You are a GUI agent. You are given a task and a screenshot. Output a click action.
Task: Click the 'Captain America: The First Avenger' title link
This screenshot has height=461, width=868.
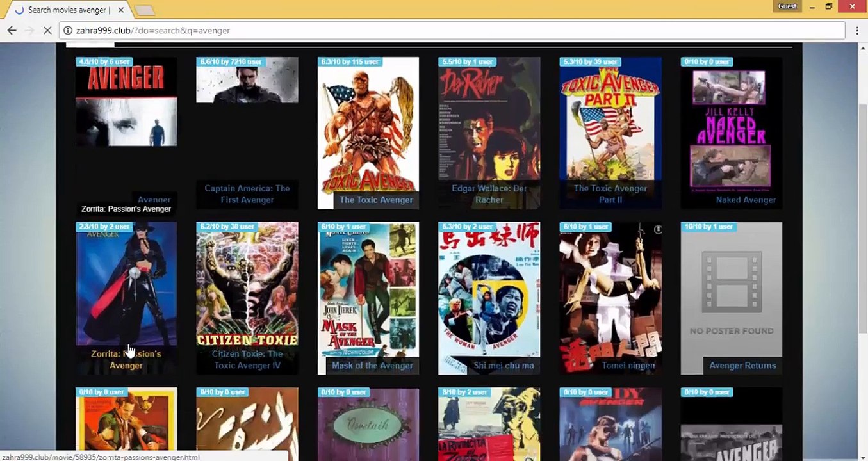click(x=247, y=194)
